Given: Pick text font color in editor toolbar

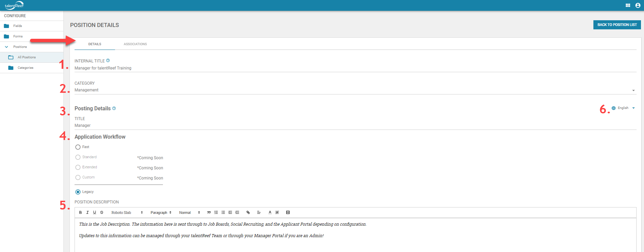Looking at the screenshot, I should pos(270,213).
